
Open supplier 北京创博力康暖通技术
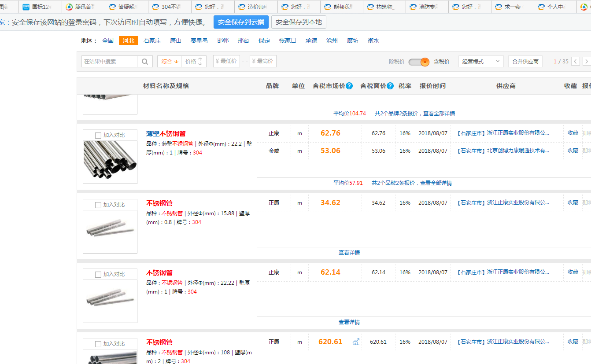(518, 151)
